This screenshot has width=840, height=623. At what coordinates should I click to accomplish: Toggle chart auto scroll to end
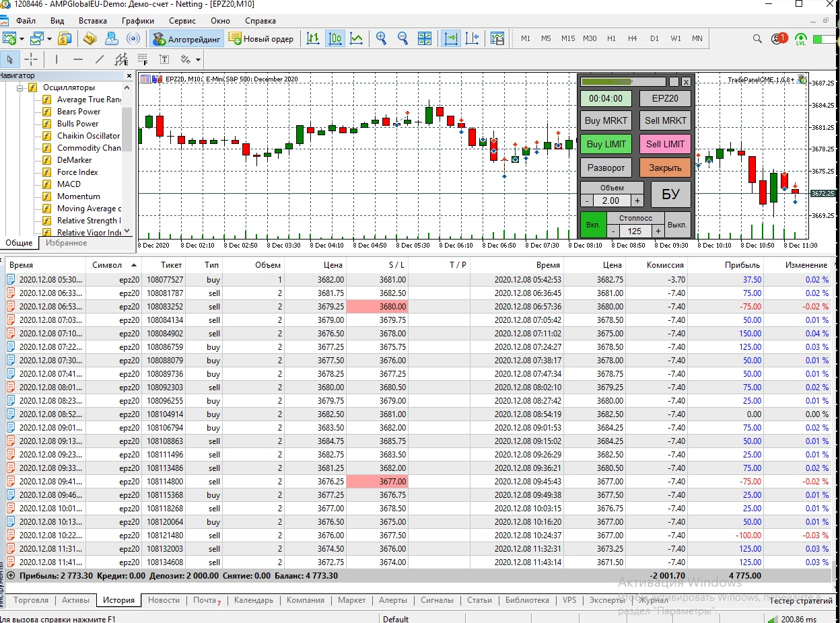450,38
